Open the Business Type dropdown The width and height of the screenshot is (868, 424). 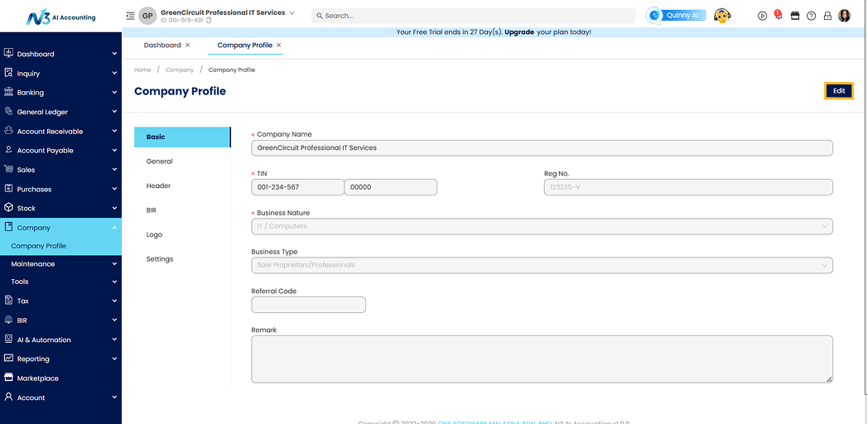point(542,265)
